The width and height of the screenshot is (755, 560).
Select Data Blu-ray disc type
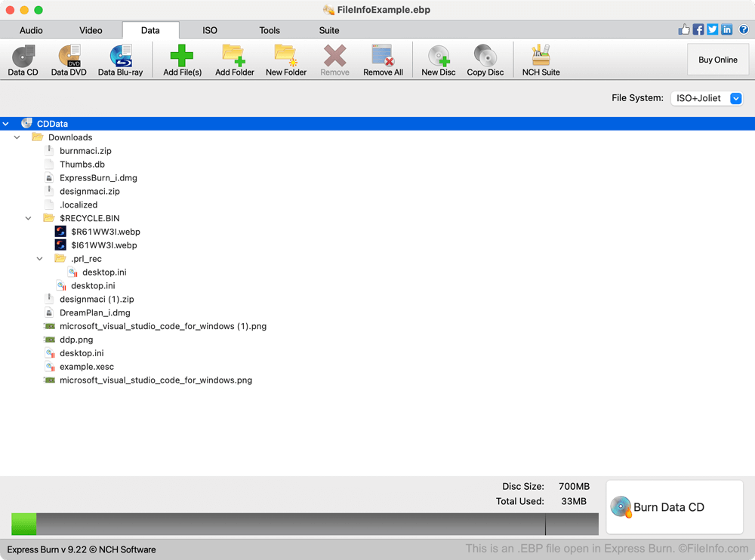point(120,60)
